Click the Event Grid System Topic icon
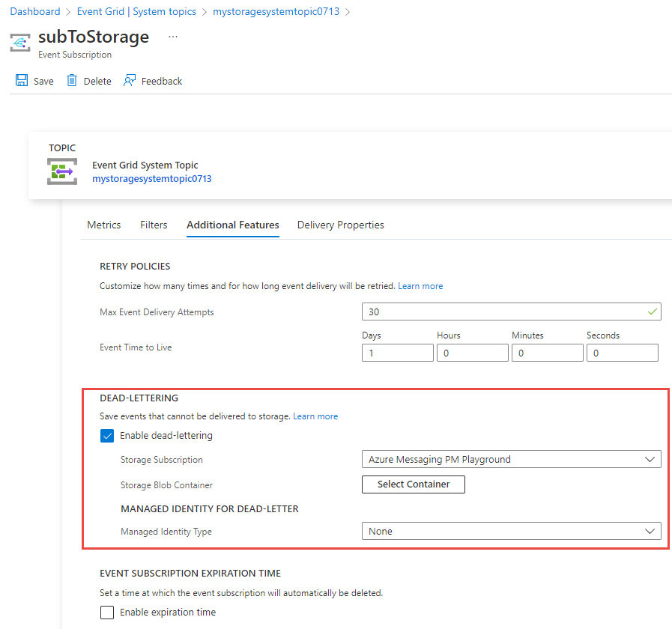This screenshot has height=629, width=672. [61, 171]
